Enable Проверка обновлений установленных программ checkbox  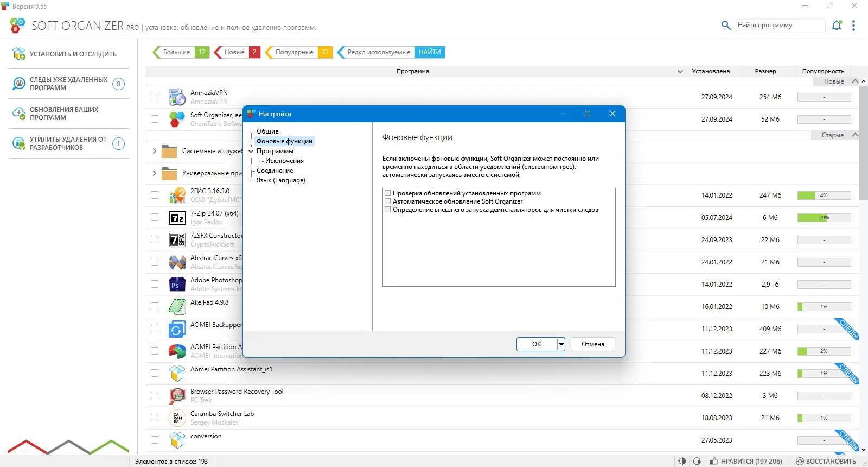[387, 193]
